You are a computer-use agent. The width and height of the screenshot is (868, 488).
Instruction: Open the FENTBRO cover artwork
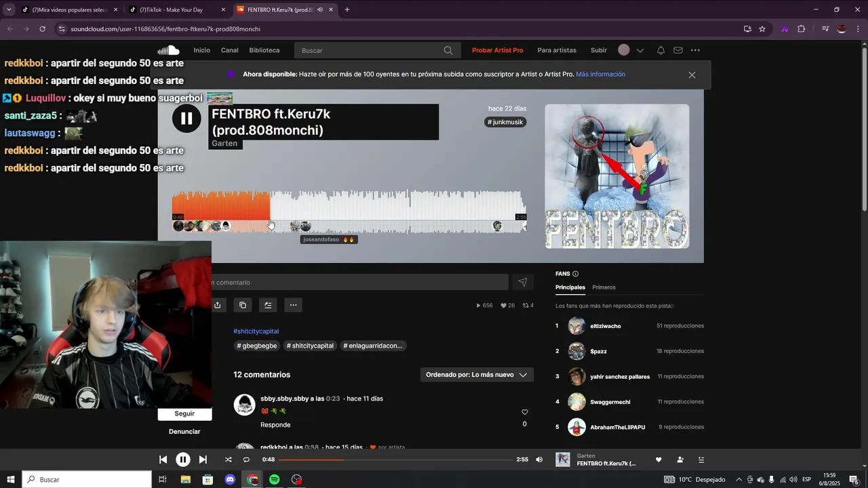coord(617,176)
